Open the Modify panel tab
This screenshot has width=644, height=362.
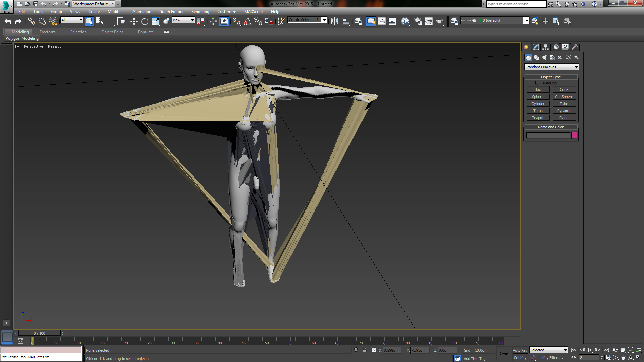click(x=536, y=47)
